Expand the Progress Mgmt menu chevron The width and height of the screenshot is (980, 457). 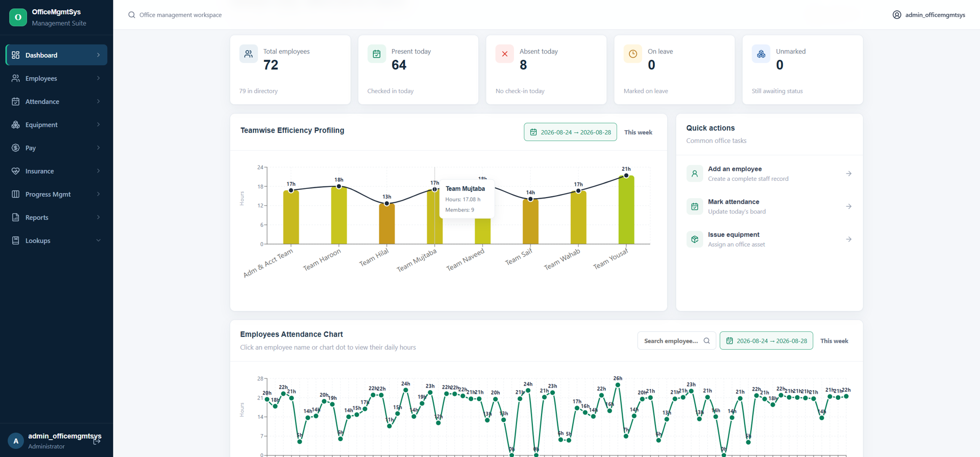(99, 194)
